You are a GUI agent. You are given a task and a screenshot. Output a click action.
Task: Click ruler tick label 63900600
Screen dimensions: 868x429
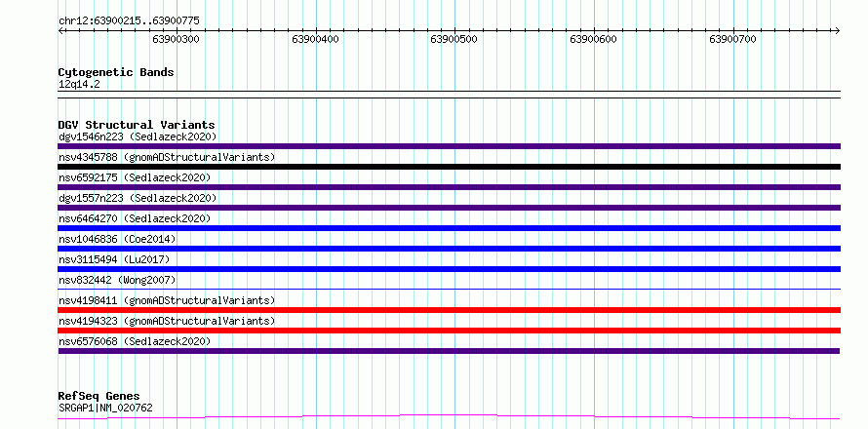593,39
